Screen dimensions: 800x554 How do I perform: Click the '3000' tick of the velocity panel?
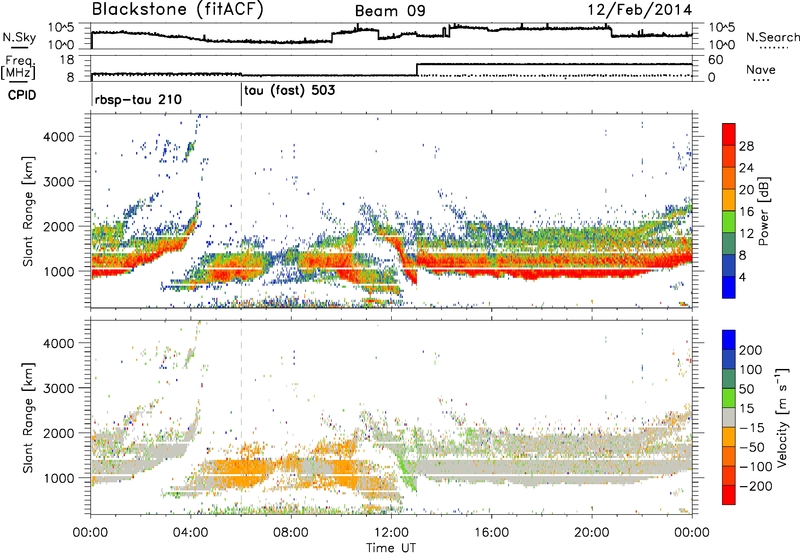(x=58, y=388)
